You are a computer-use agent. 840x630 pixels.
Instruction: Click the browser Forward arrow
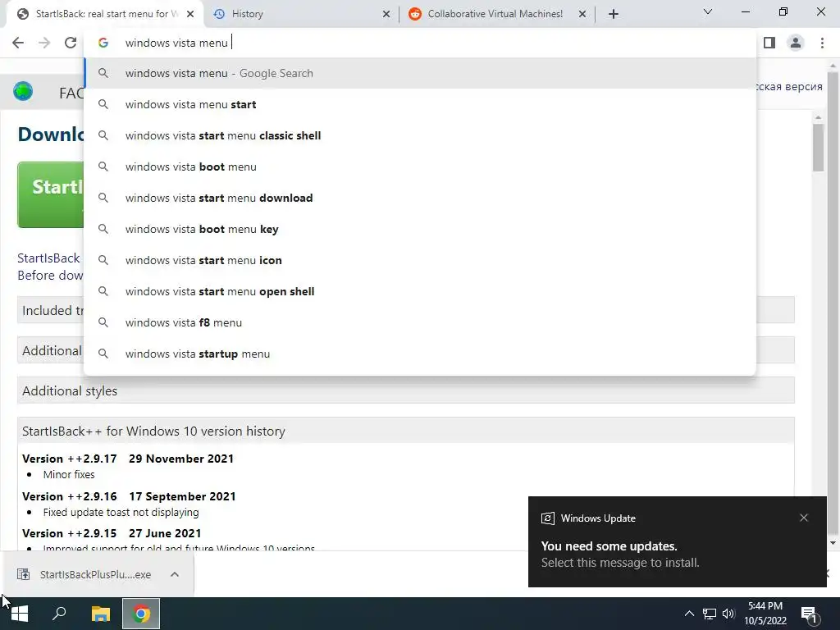coord(44,43)
